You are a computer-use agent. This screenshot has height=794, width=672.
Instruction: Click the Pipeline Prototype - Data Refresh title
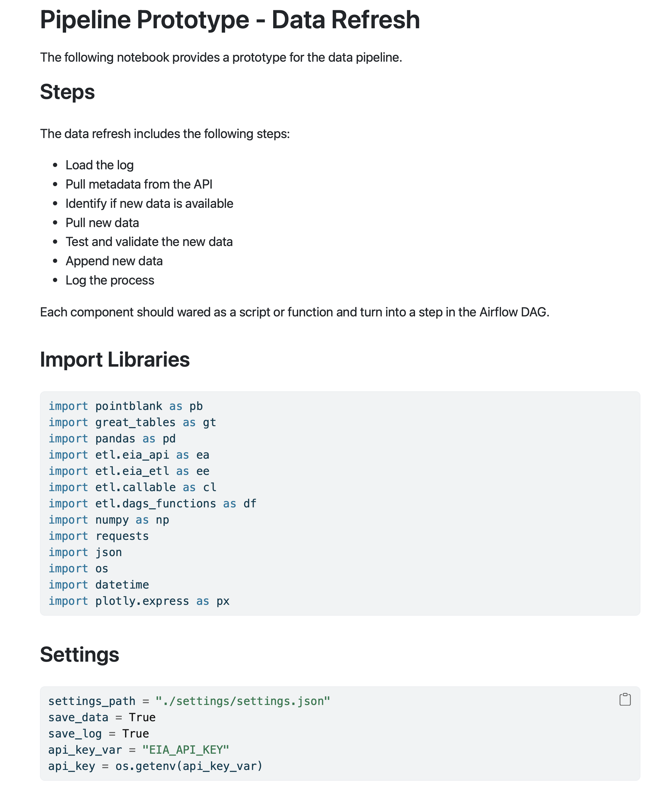tap(230, 20)
